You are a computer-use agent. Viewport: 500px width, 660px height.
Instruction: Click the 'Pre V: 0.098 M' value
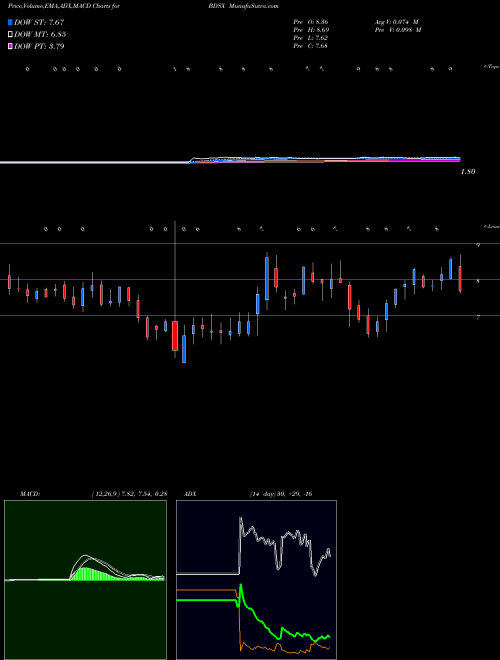[397, 29]
